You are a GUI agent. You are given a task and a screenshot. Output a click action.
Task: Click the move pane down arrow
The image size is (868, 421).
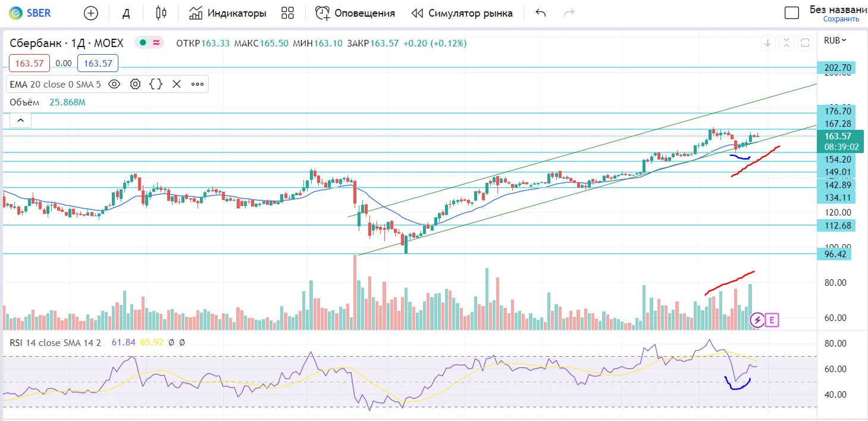click(x=768, y=43)
